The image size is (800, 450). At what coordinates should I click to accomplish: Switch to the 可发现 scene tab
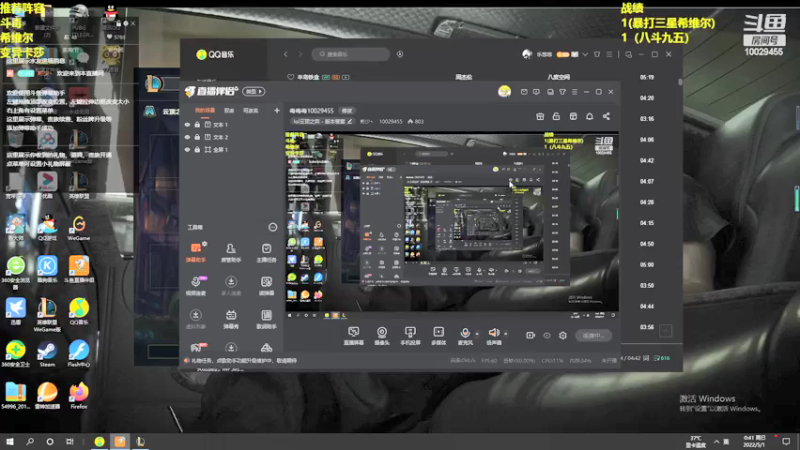coord(250,110)
